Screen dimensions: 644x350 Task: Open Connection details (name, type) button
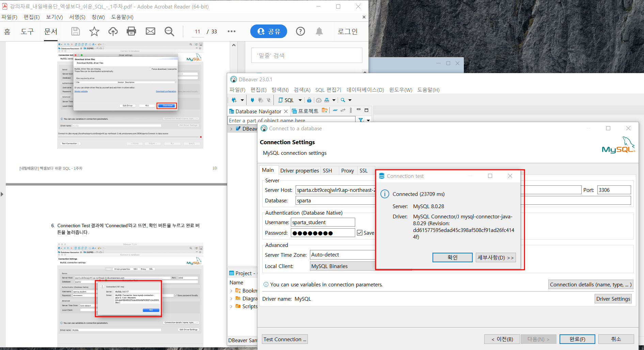pos(591,284)
